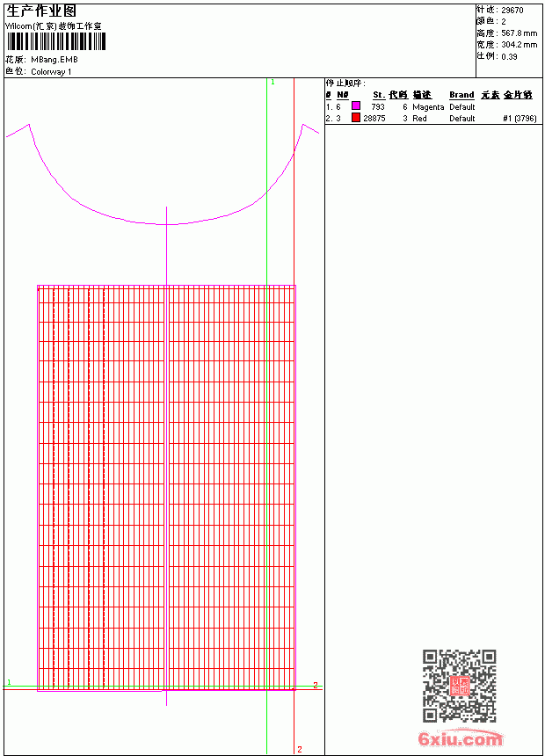Select the Red thread row description

[419, 118]
